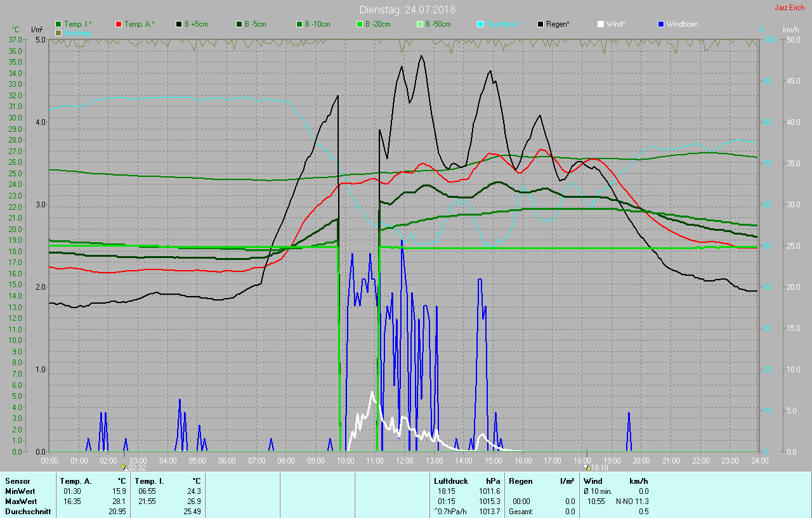Select the blue Windböen legend marker
The height and width of the screenshot is (518, 812).
point(662,24)
